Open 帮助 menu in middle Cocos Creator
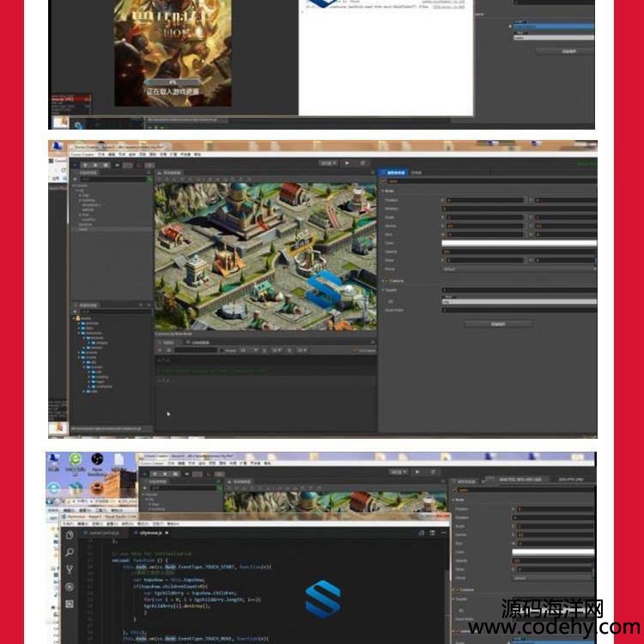Image resolution: width=644 pixels, height=644 pixels. [x=197, y=155]
